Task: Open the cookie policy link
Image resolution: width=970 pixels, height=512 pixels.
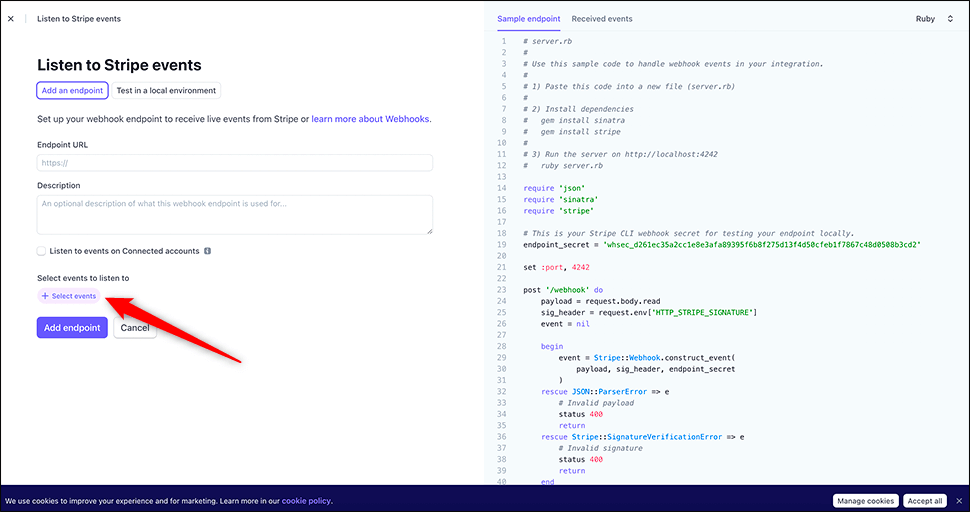Action: [x=306, y=501]
